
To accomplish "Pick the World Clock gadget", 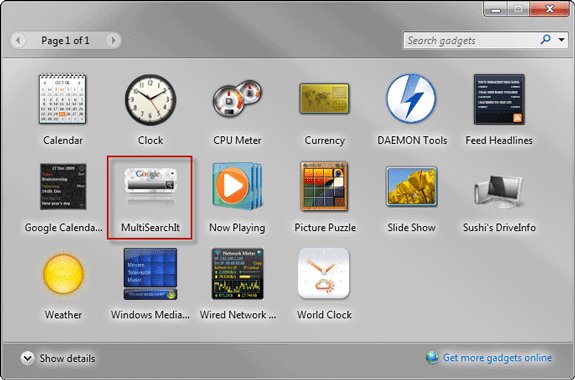I will point(324,274).
